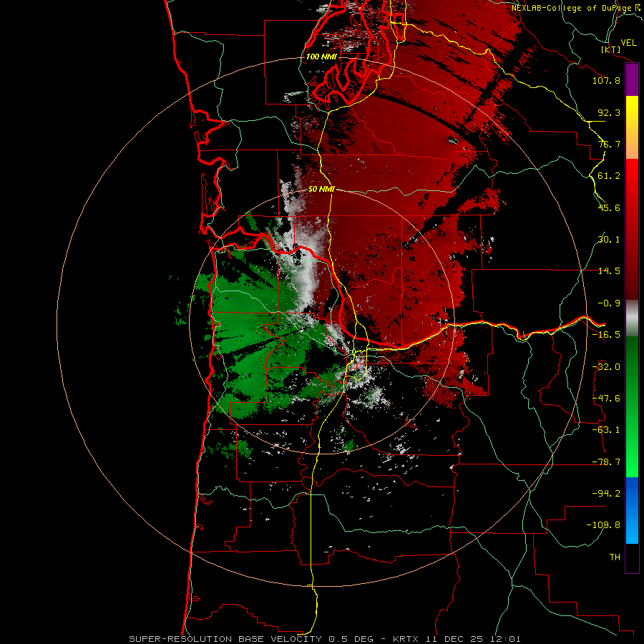Click the -32.0 velocity scale value
This screenshot has width=644, height=644.
pos(606,367)
